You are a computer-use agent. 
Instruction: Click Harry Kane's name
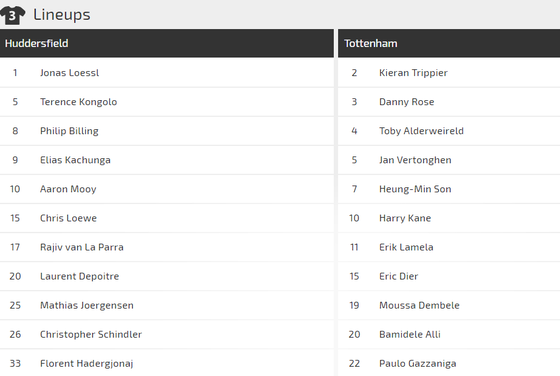(x=405, y=218)
